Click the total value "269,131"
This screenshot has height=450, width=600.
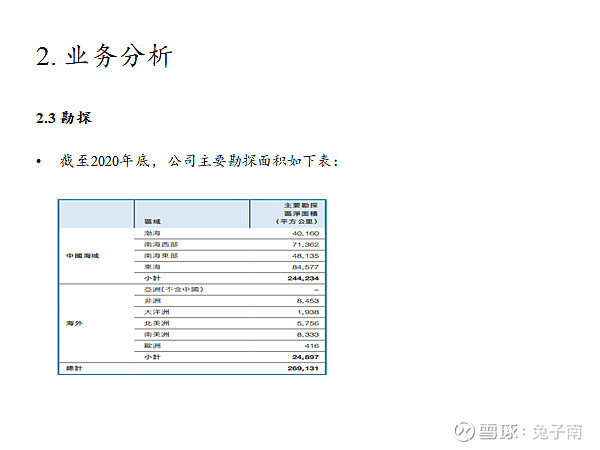[x=303, y=368]
